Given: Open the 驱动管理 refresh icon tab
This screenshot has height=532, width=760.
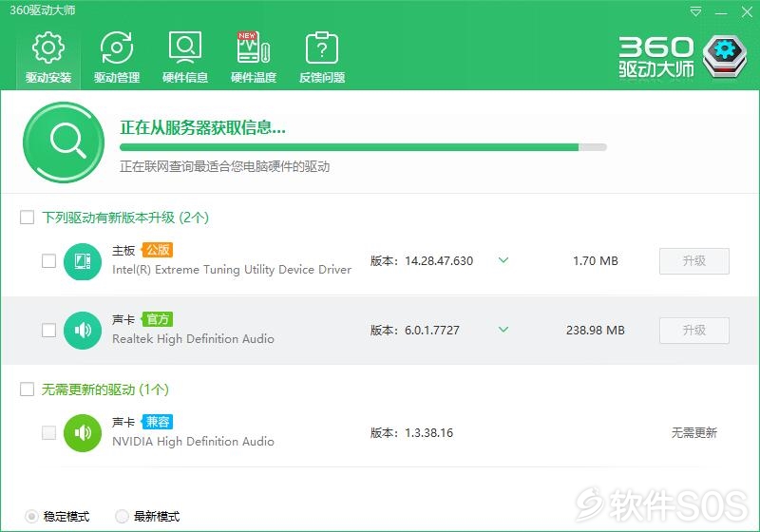Looking at the screenshot, I should click(x=116, y=57).
